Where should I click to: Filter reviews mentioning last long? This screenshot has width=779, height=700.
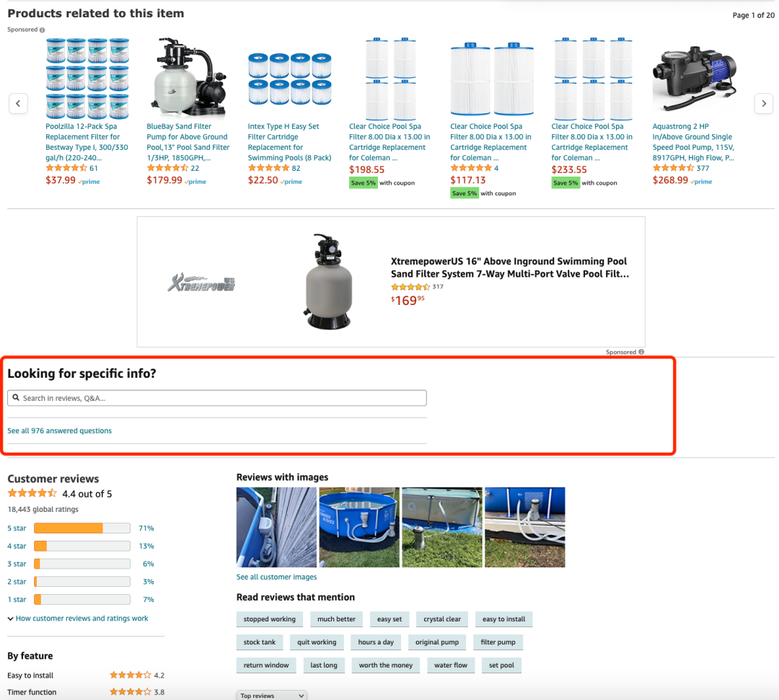point(324,665)
